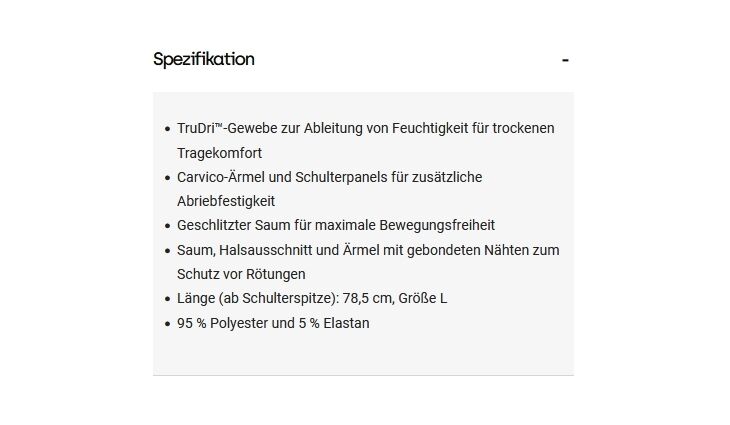Click the Geschlitzter Saum list item

click(335, 225)
